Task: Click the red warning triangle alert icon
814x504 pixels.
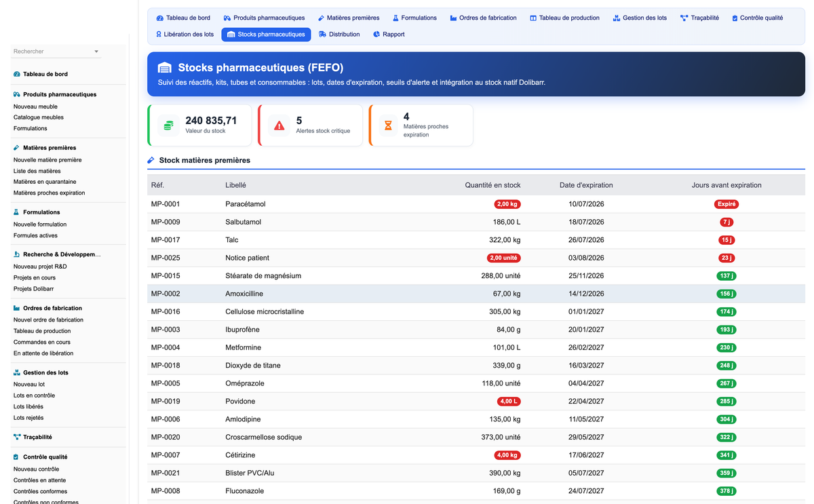Action: tap(279, 125)
